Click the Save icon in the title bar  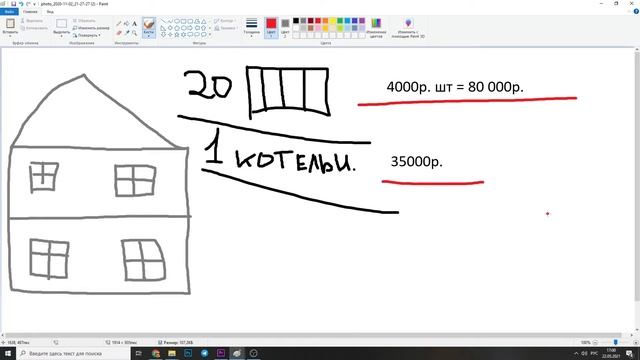tap(13, 4)
